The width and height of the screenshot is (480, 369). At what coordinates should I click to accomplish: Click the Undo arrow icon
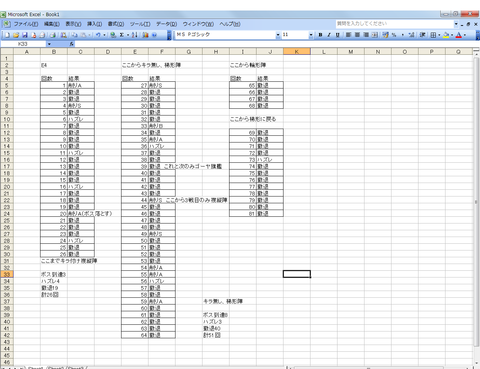tap(98, 35)
